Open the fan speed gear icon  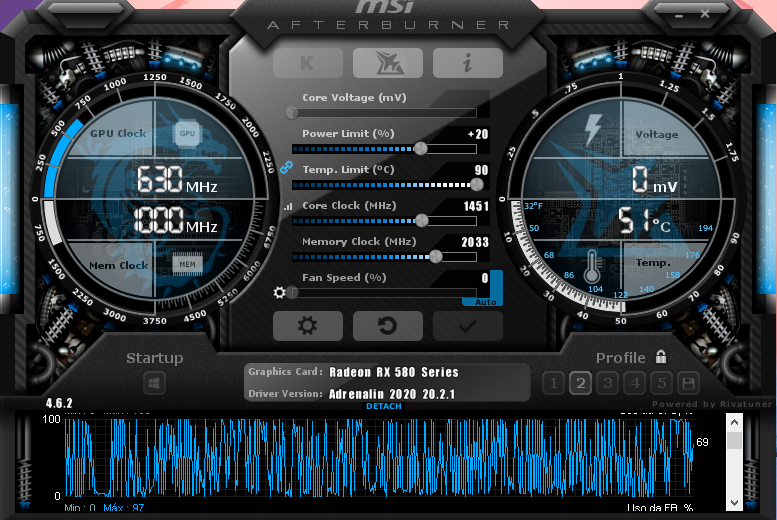[279, 292]
